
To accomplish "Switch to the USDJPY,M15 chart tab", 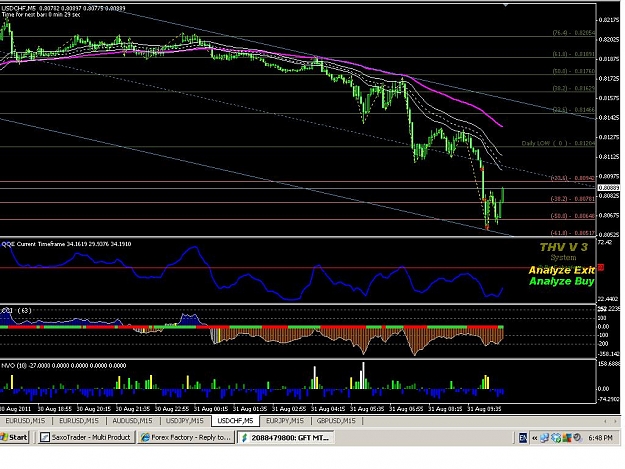I will tap(185, 421).
